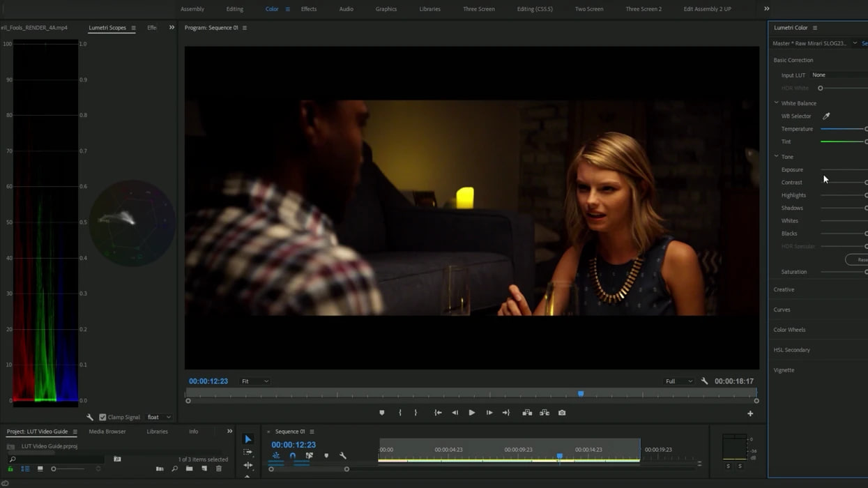Expand the Curves section in Lumetri Color

coord(782,310)
